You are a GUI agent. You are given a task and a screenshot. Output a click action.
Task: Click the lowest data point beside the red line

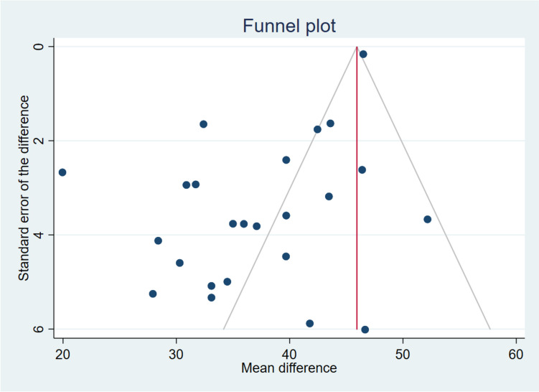(x=365, y=330)
